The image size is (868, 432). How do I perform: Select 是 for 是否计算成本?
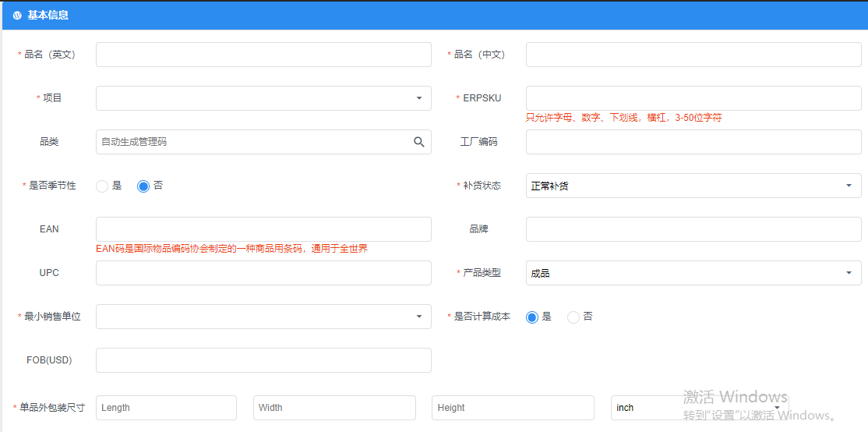pos(532,317)
